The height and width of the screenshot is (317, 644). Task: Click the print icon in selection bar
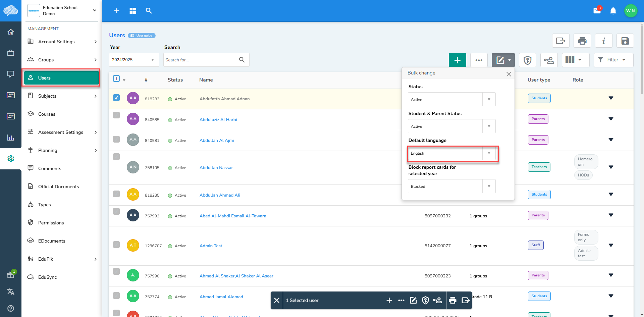(x=453, y=300)
